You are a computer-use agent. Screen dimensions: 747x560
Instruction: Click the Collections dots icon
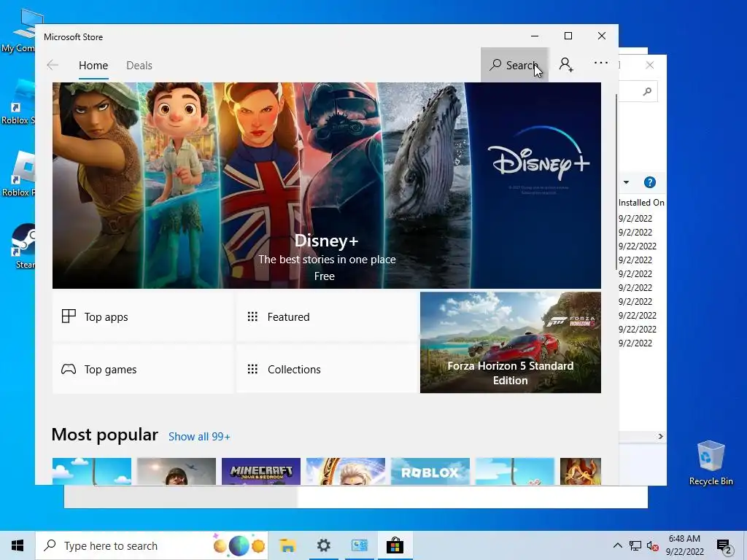click(x=252, y=369)
